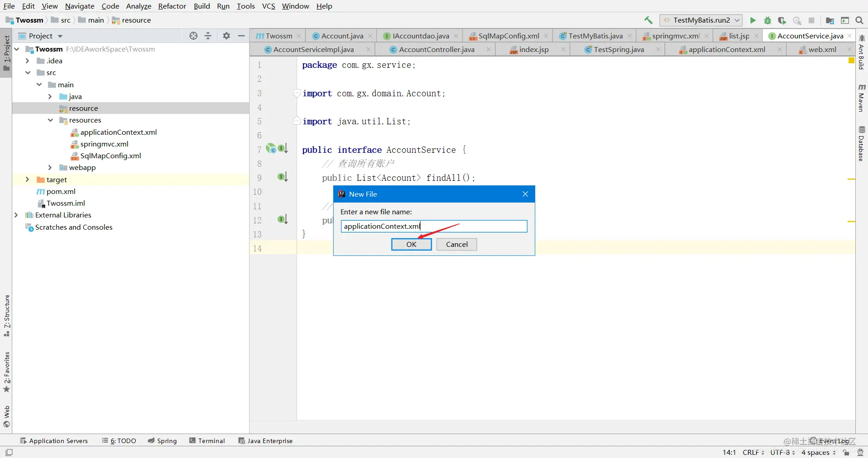Close the Account.java tab
This screenshot has height=458, width=868.
[x=370, y=36]
